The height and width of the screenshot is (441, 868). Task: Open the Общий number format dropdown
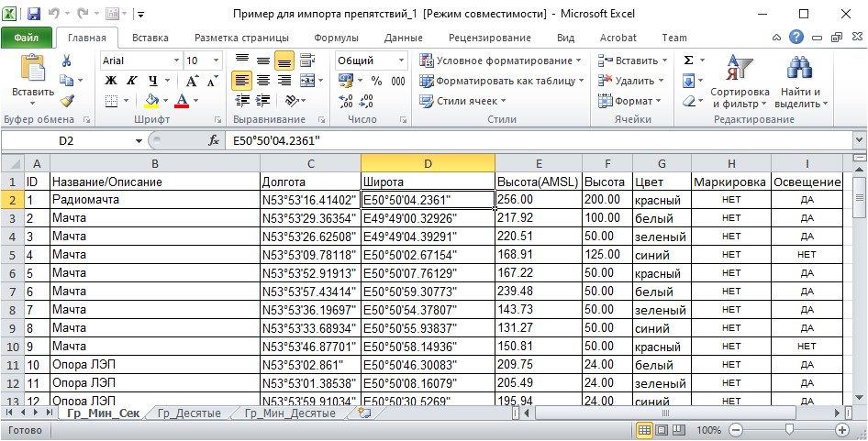pyautogui.click(x=399, y=61)
